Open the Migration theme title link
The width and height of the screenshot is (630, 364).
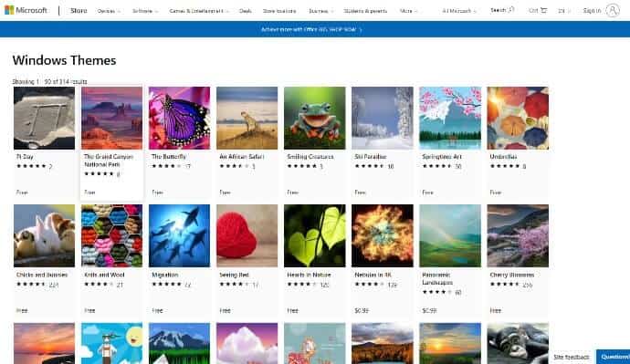[164, 275]
